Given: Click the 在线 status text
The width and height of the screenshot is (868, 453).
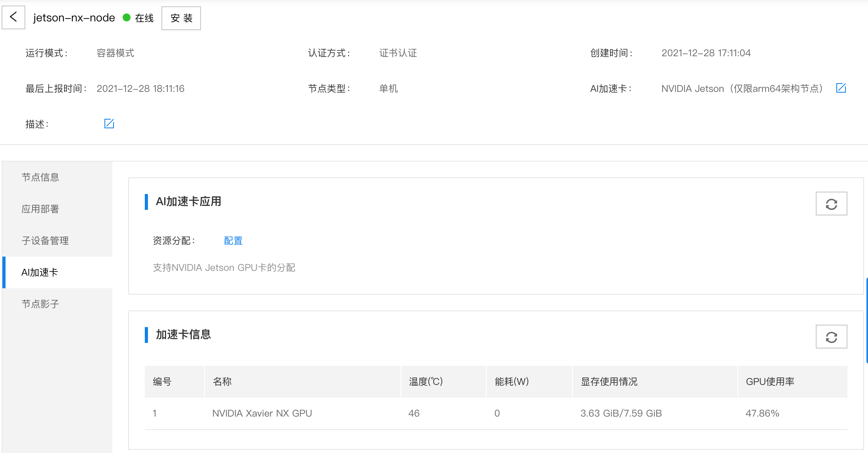Looking at the screenshot, I should (x=144, y=18).
